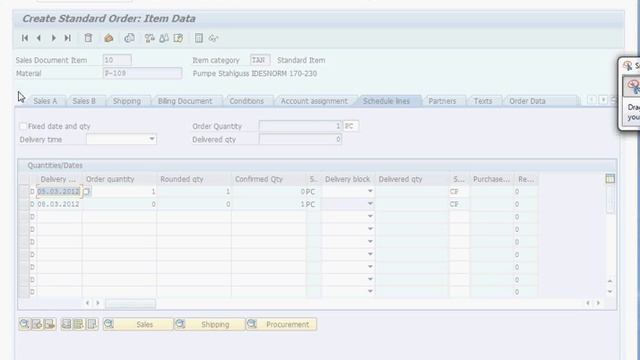Go to previous item with toolbar arrow
The image size is (640, 360).
[39, 38]
